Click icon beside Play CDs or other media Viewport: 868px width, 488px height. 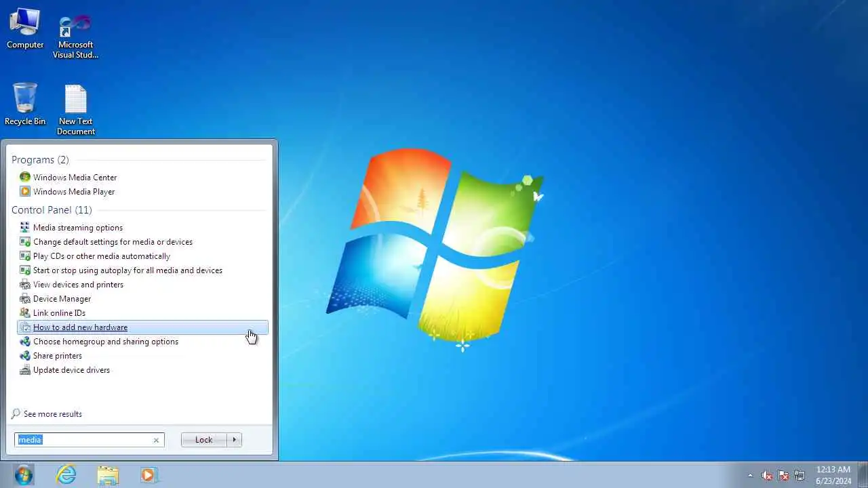click(x=25, y=256)
